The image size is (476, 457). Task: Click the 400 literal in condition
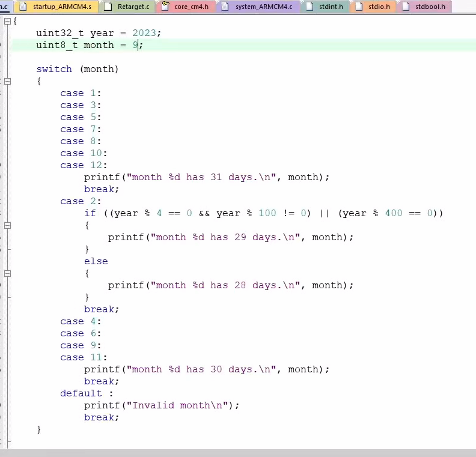click(394, 213)
